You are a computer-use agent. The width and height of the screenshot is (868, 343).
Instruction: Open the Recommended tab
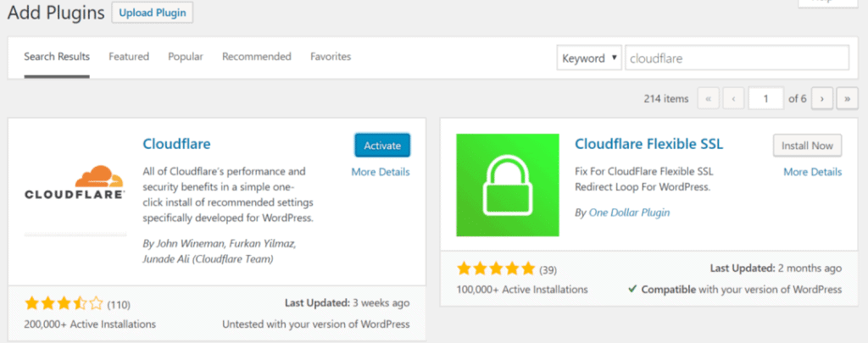pyautogui.click(x=256, y=57)
